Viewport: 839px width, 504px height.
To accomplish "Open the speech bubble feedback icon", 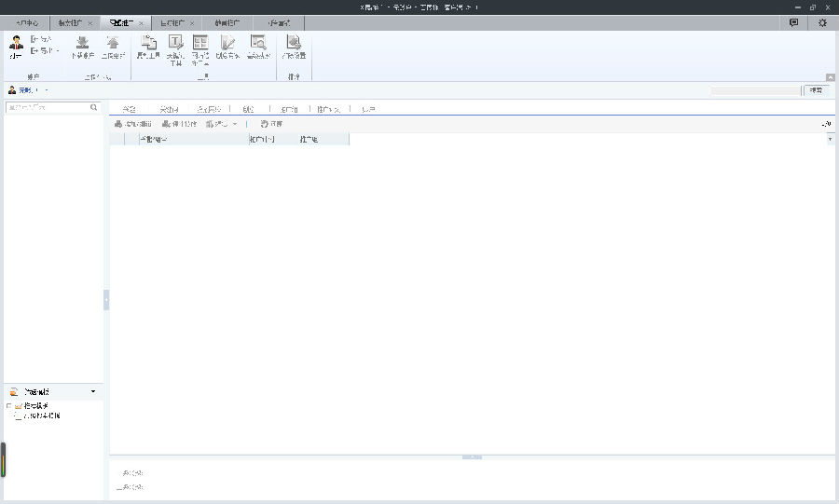I will pos(794,22).
